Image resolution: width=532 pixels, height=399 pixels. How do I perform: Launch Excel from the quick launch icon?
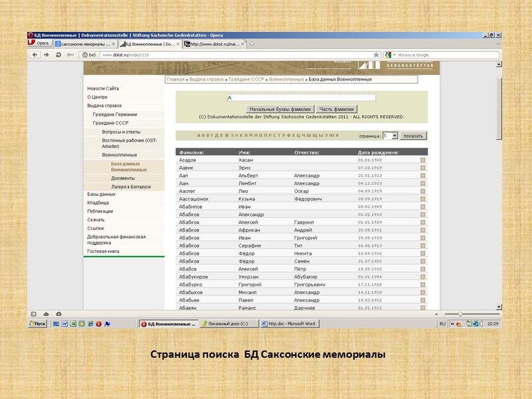coord(73,324)
